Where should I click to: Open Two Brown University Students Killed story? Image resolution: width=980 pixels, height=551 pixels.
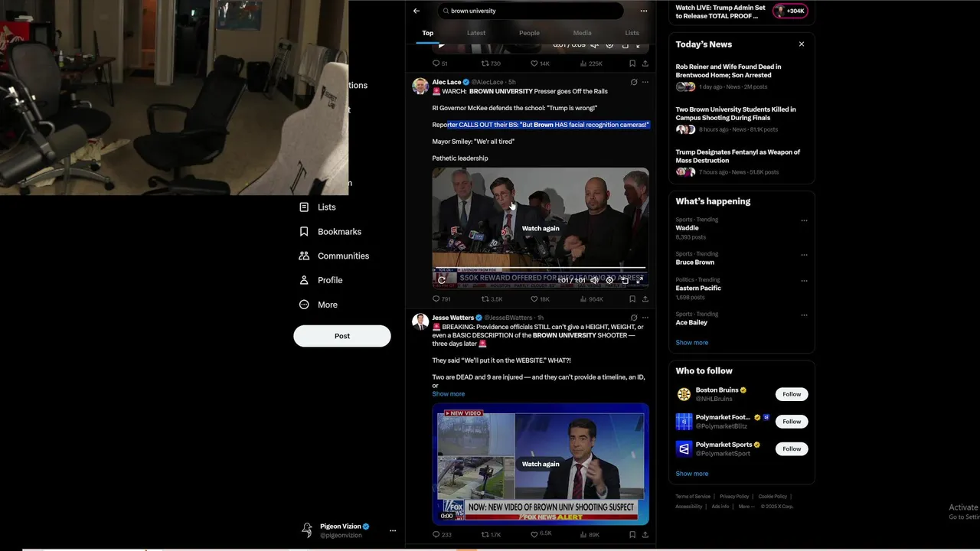pyautogui.click(x=741, y=119)
